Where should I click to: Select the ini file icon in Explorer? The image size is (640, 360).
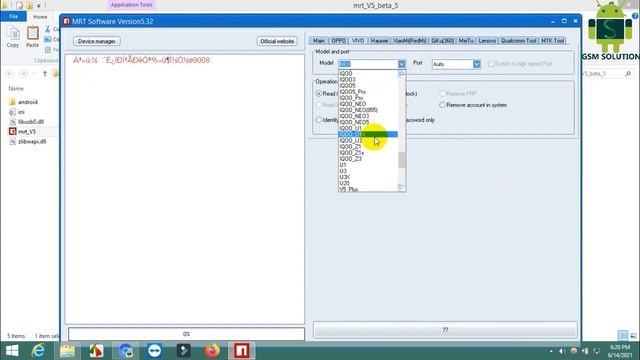coord(12,112)
